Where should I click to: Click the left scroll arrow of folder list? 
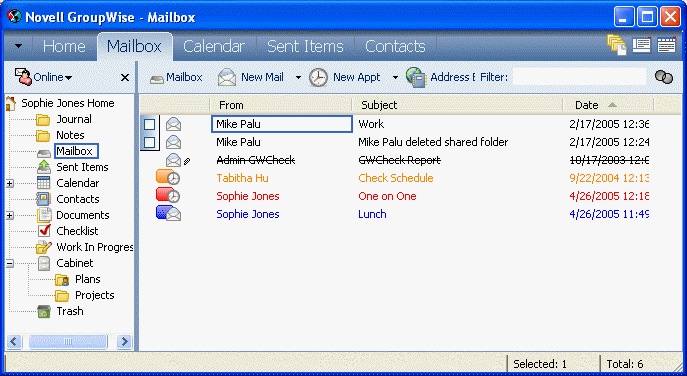click(x=14, y=341)
